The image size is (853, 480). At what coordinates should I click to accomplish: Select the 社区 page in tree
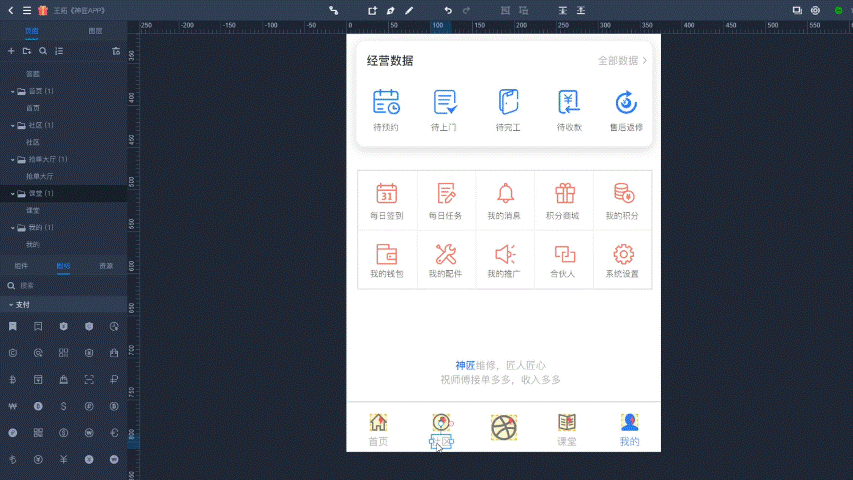[33, 142]
